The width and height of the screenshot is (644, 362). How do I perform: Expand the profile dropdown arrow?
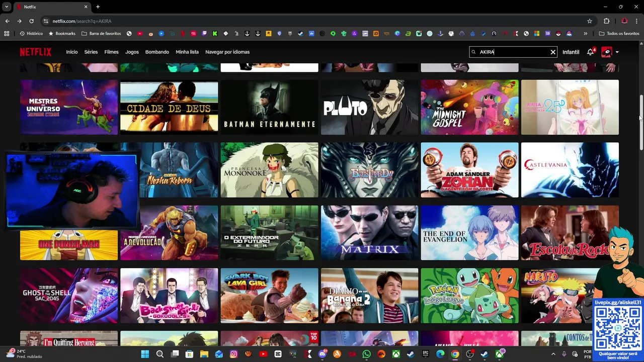[x=617, y=52]
